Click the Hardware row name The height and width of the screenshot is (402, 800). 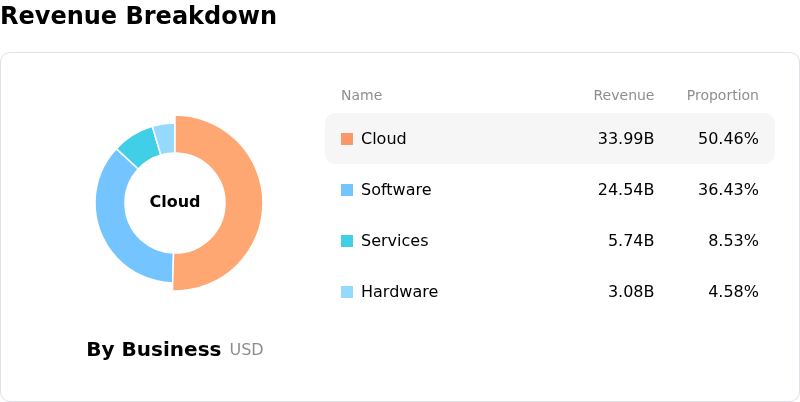tap(399, 292)
